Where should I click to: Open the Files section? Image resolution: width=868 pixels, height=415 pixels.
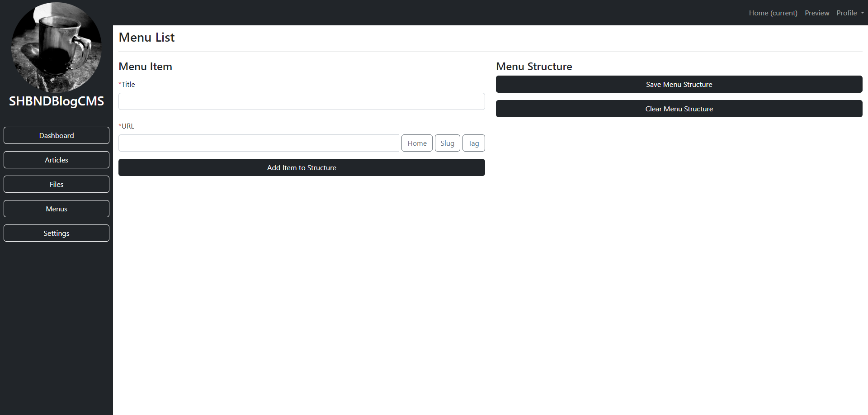click(57, 184)
